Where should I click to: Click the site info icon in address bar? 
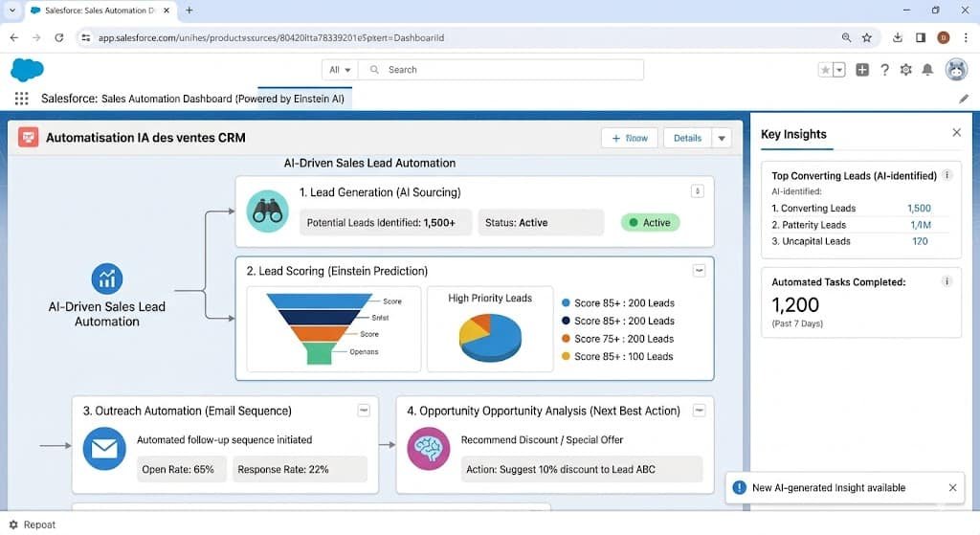[x=85, y=37]
